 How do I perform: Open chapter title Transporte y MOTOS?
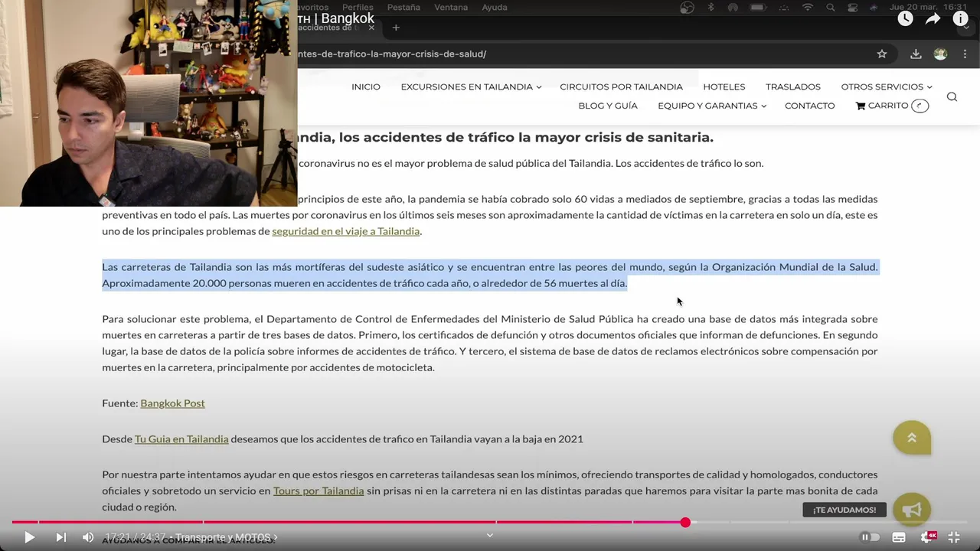[x=226, y=537]
